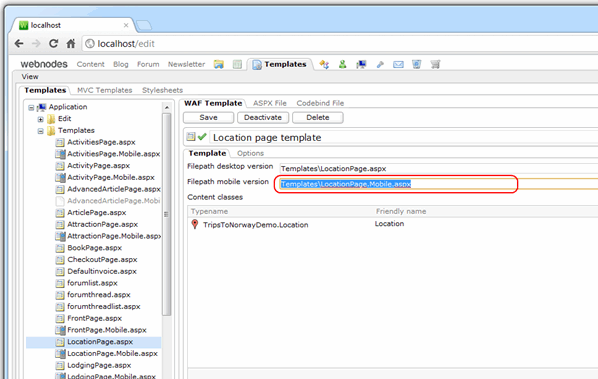598x379 pixels.
Task: Select ActivityPage.aspx in the tree
Action: pos(98,166)
